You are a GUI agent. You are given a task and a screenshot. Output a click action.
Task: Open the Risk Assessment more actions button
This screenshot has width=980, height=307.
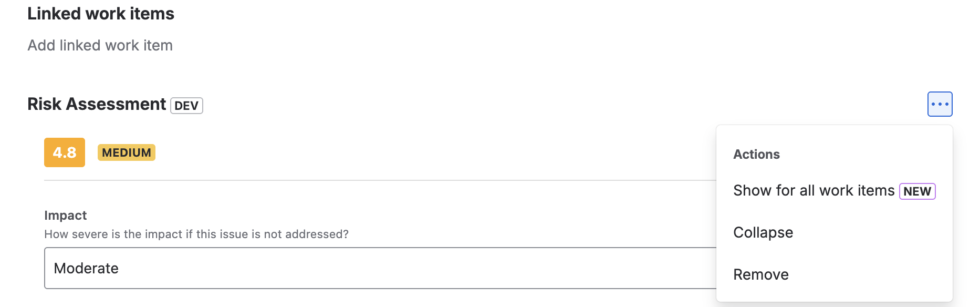(940, 104)
